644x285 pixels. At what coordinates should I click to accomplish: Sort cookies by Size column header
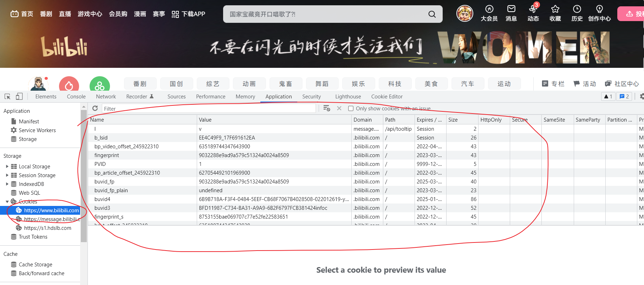click(x=462, y=119)
